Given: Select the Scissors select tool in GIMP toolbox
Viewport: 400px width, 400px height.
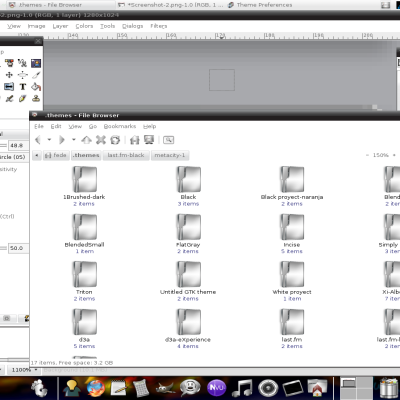Looking at the screenshot, I should (22, 63).
